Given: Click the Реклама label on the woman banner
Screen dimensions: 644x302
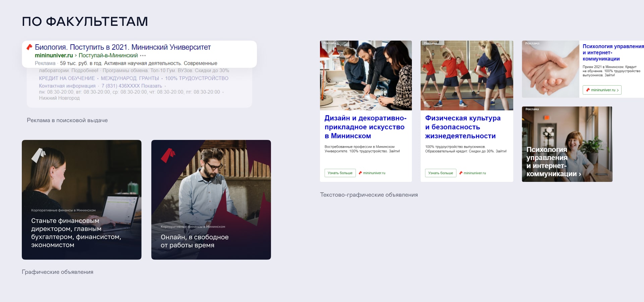Looking at the screenshot, I should tap(532, 109).
